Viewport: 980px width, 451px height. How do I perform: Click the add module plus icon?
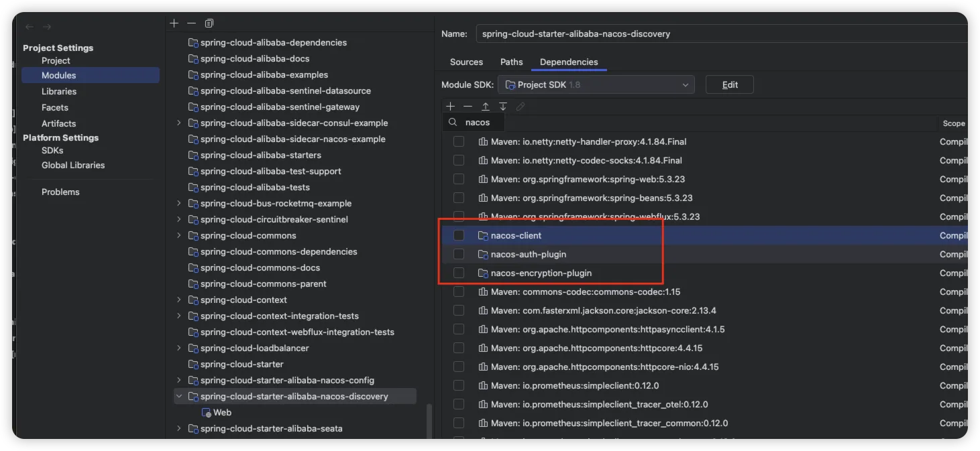tap(174, 23)
